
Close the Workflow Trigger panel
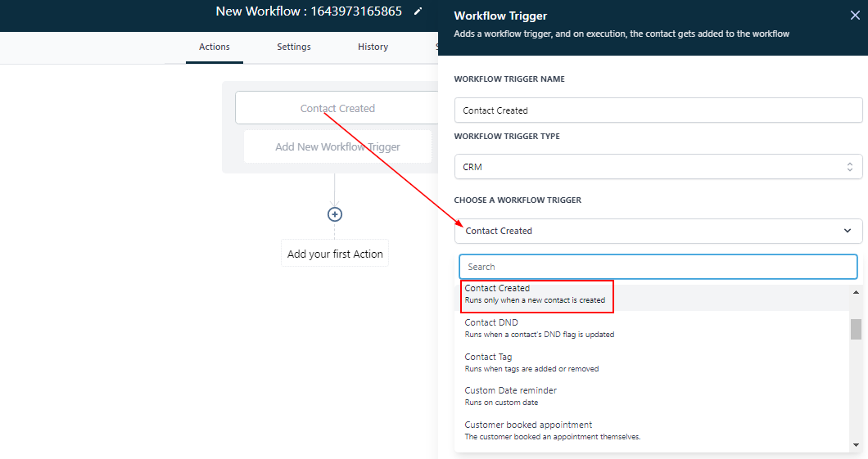(855, 15)
